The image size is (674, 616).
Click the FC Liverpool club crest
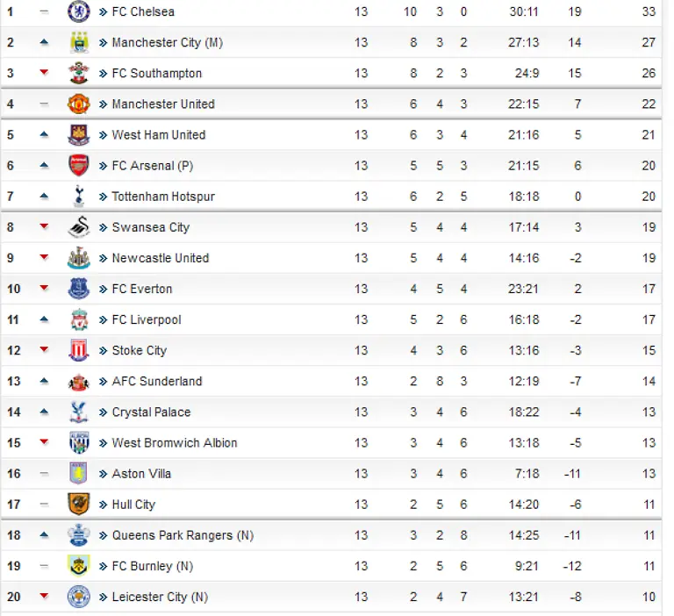79,320
